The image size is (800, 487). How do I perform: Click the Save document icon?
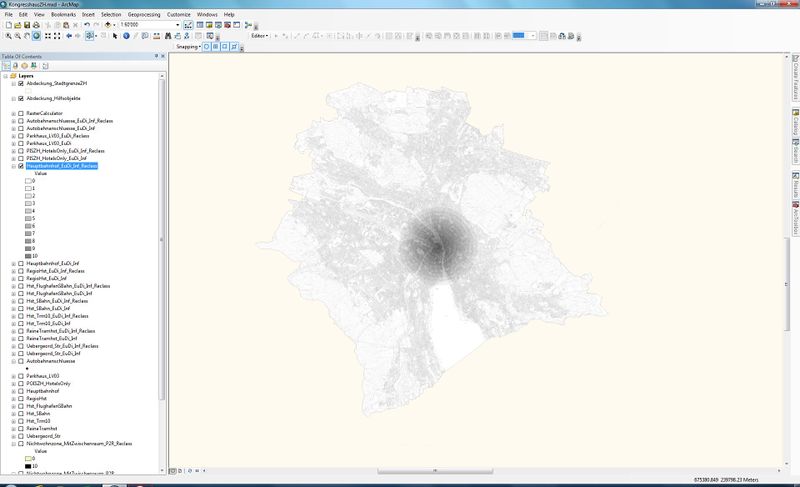27,25
